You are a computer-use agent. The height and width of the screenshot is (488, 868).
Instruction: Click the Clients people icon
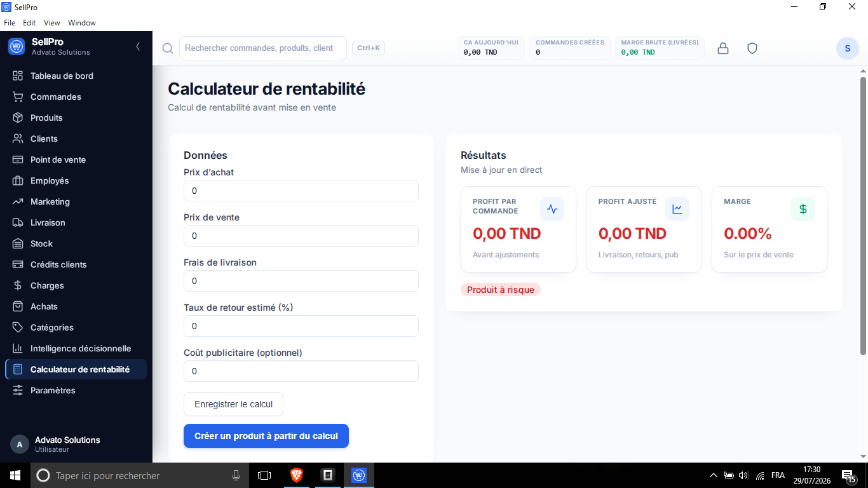(18, 139)
